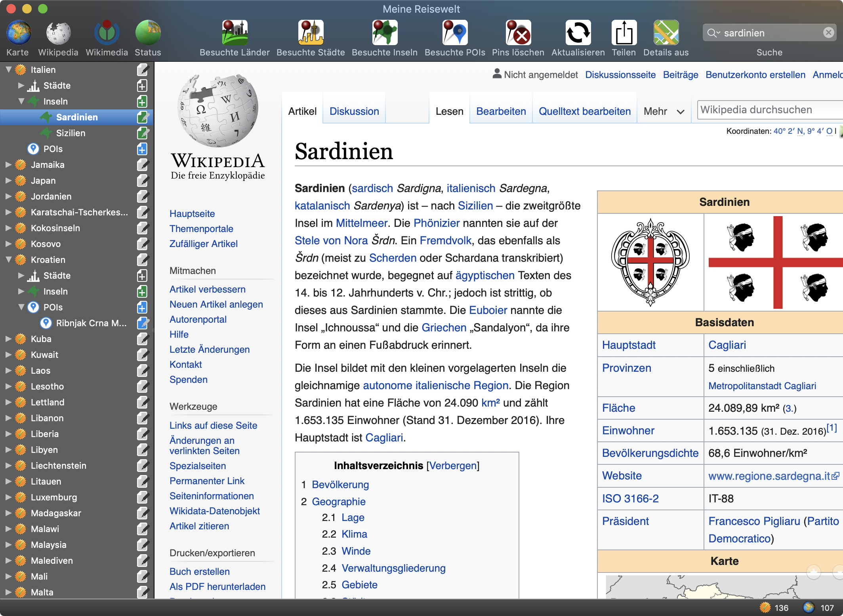Click the globe count 107 in status bar
This screenshot has height=616, width=843.
819,608
